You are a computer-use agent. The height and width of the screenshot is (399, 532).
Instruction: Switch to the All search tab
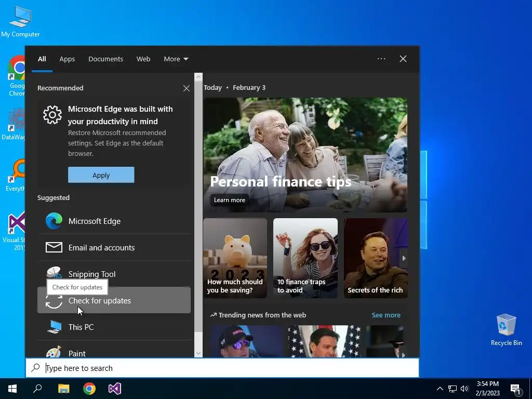point(42,59)
